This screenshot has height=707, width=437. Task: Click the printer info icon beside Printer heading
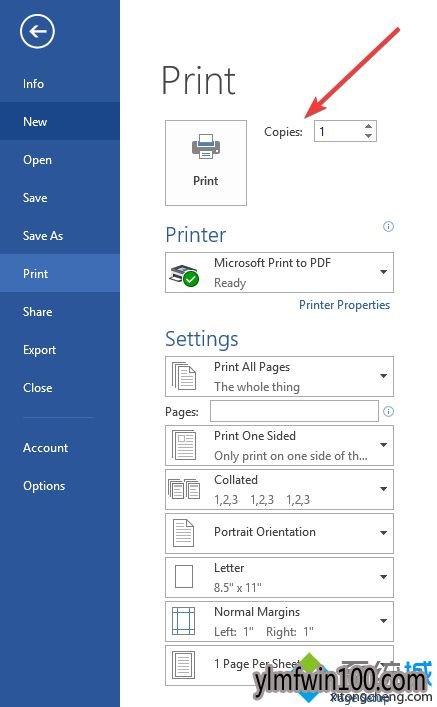388,226
